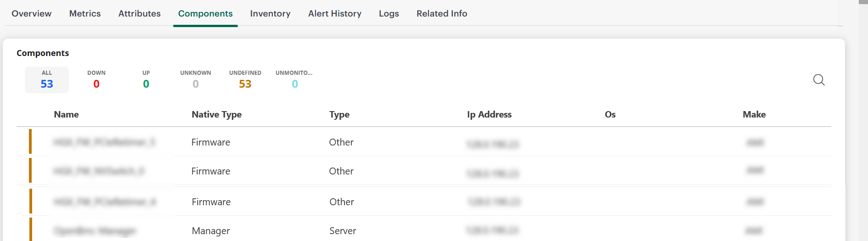Sort by the Native Type column header
868x241 pixels.
click(x=217, y=114)
